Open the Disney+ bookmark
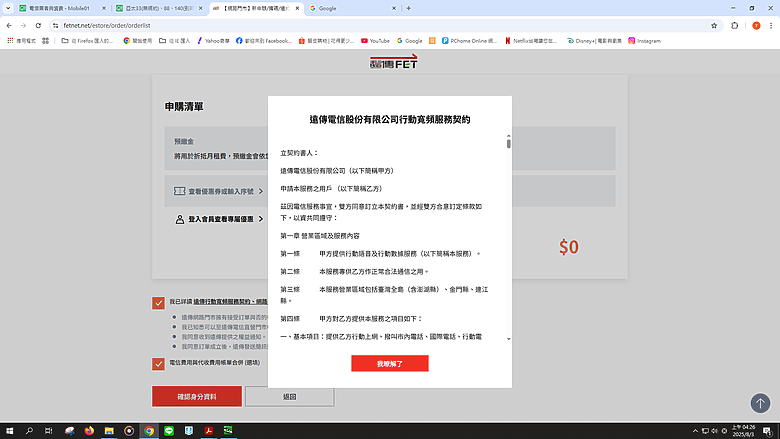This screenshot has height=439, width=780. 594,41
